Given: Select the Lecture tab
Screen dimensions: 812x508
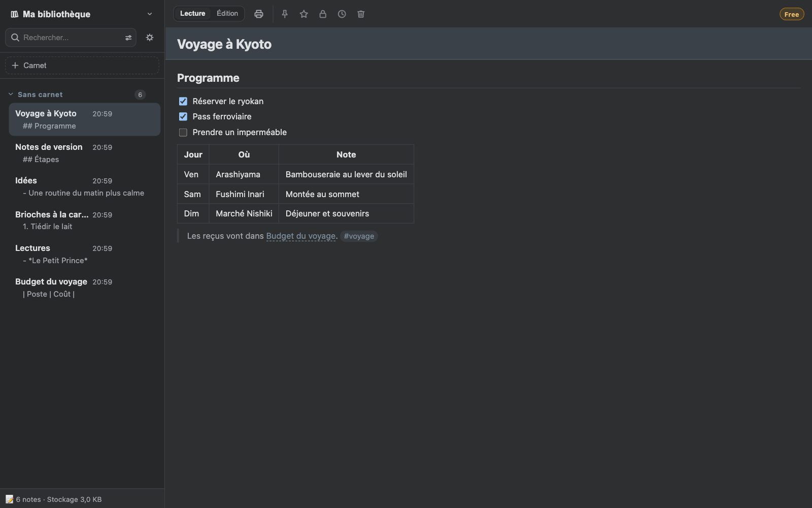Looking at the screenshot, I should tap(193, 14).
